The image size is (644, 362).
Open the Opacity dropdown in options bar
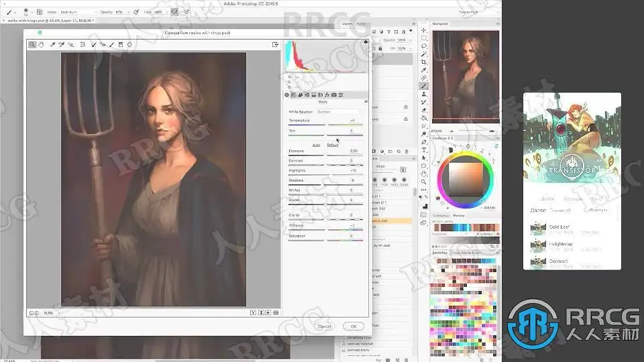tap(129, 12)
